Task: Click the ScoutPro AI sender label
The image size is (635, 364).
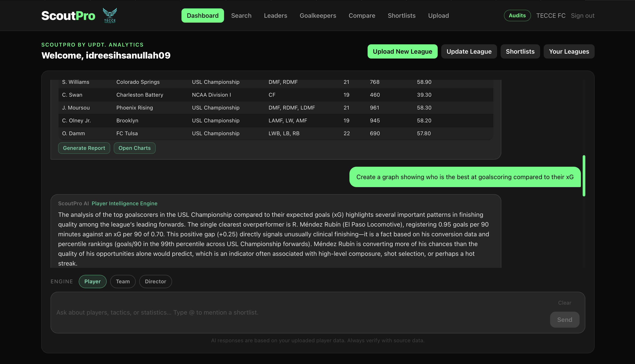Action: (74, 204)
